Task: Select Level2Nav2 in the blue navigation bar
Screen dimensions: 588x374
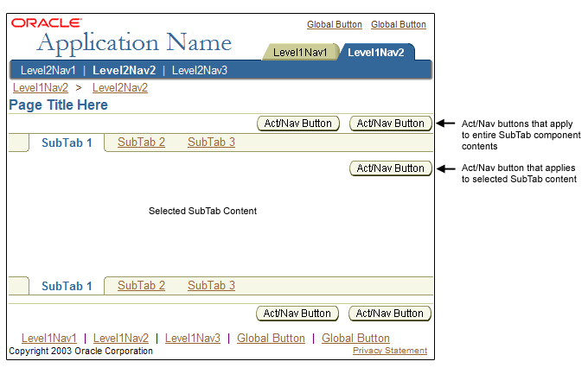Action: (x=125, y=70)
